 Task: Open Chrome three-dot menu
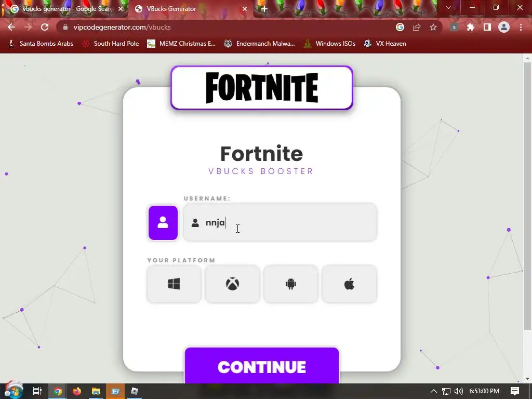521,27
